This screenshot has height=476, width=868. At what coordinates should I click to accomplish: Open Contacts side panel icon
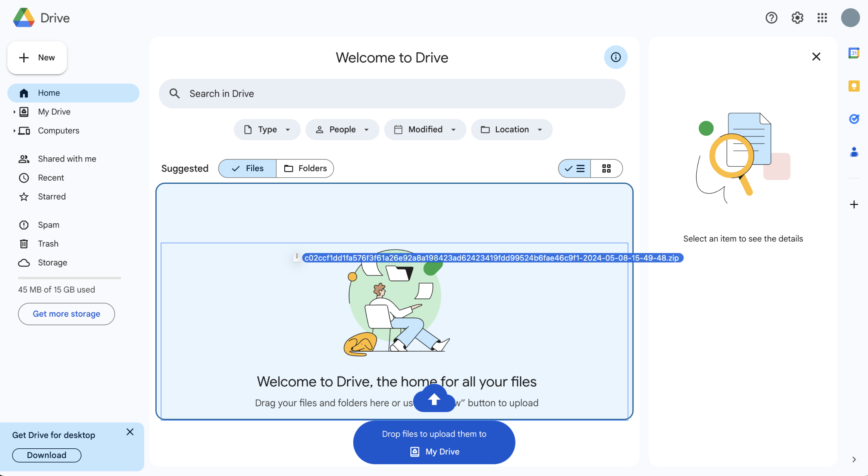tap(854, 152)
